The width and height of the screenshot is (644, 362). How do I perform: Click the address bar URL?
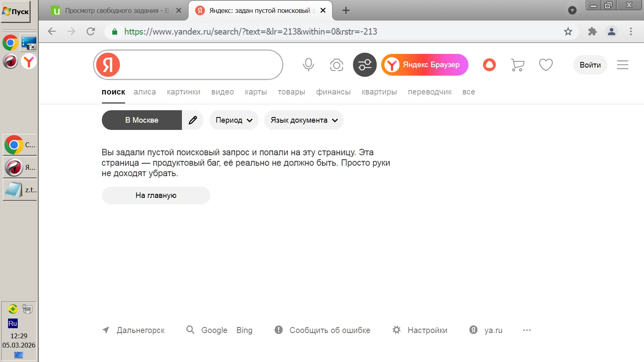[x=251, y=31]
